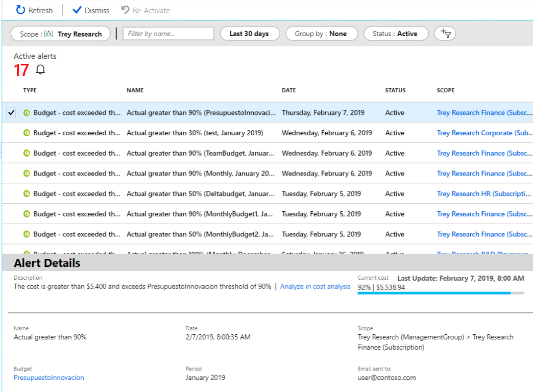The image size is (533, 392).
Task: Click date Thursday, February 7, 2019
Action: [x=323, y=112]
